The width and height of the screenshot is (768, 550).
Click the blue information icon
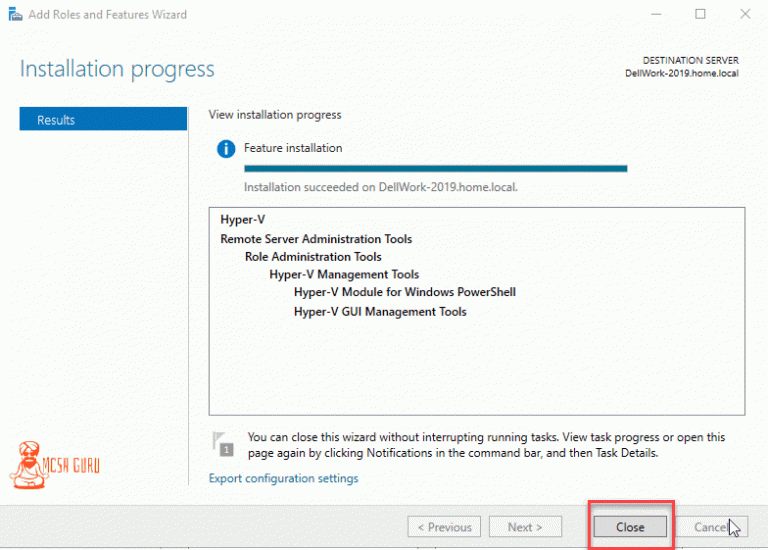click(x=226, y=148)
